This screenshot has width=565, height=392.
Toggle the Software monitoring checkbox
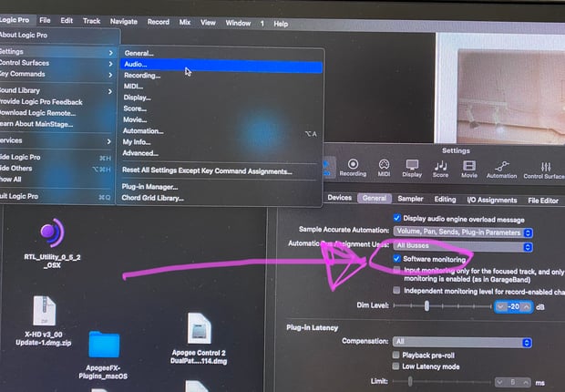pos(396,259)
